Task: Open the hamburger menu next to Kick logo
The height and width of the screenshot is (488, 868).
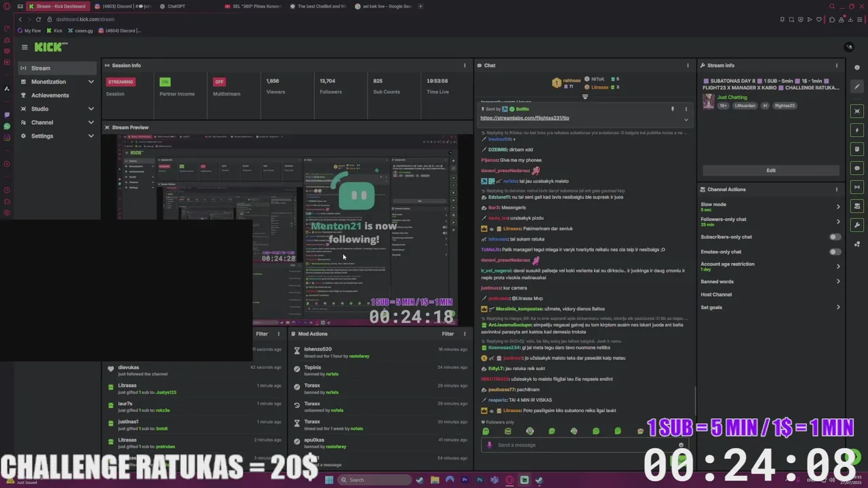Action: 24,47
